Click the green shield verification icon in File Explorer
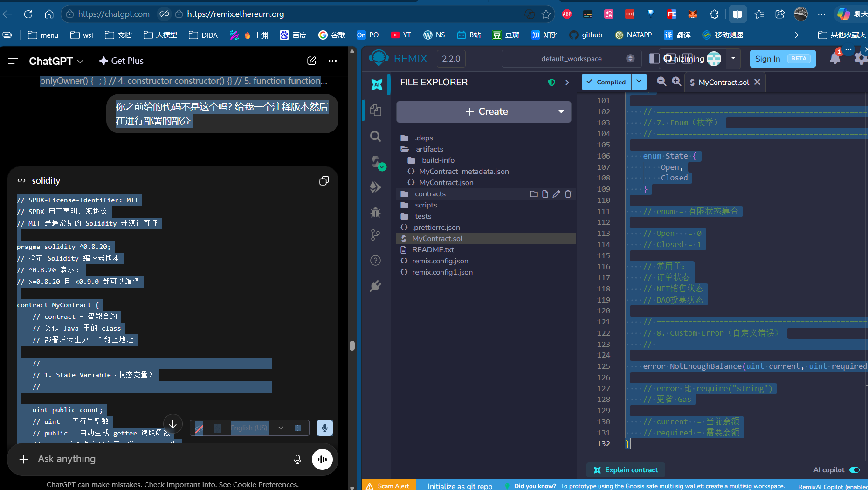Image resolution: width=868 pixels, height=490 pixels. click(x=551, y=83)
